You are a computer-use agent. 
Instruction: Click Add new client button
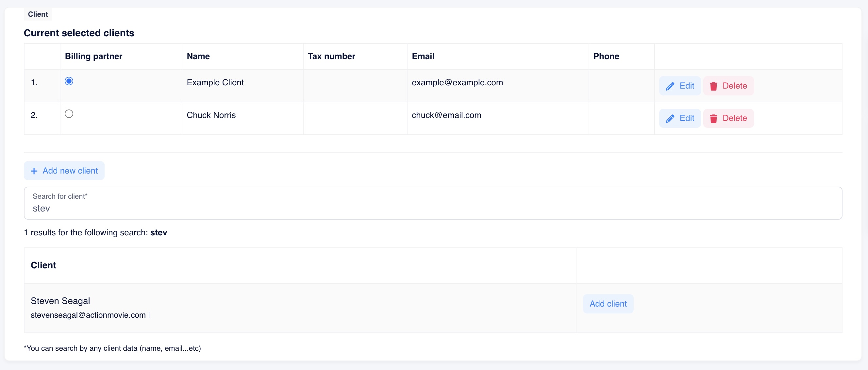64,171
